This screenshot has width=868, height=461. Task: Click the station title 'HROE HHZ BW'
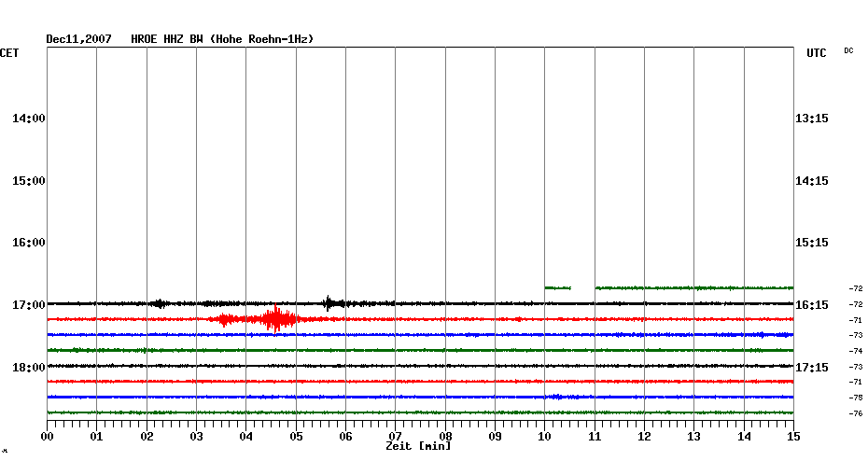pyautogui.click(x=167, y=39)
